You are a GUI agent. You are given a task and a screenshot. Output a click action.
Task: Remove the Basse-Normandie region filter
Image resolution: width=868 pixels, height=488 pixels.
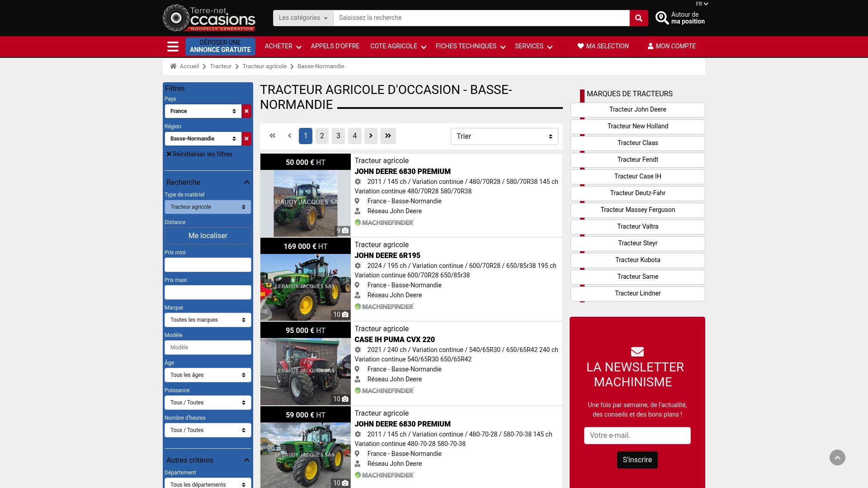(x=246, y=139)
